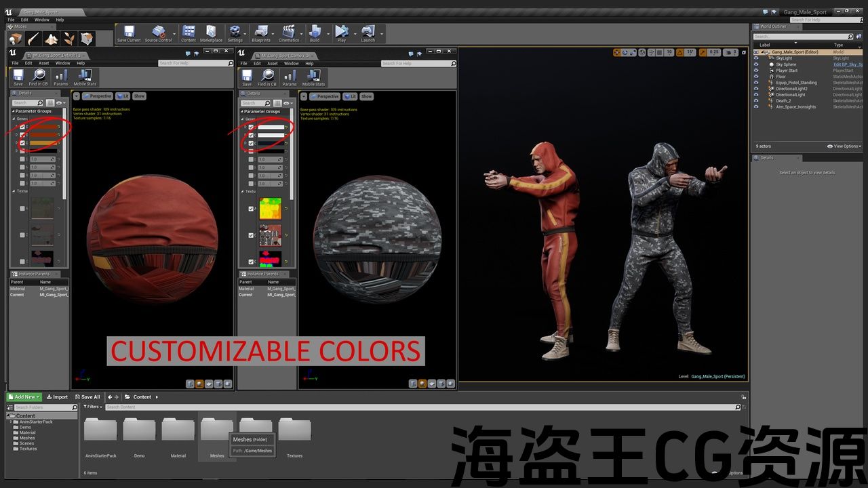This screenshot has width=868, height=488.
Task: Open the Marketplace from toolbar
Action: 211,33
